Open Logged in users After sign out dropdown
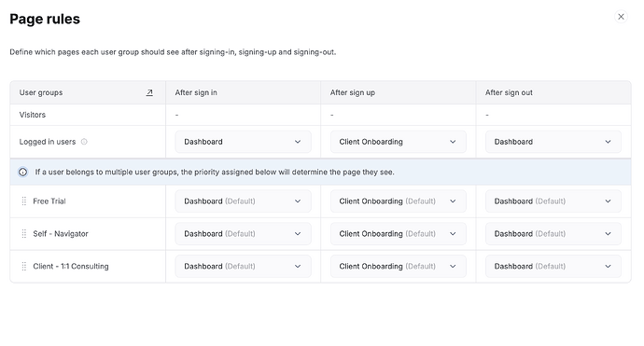This screenshot has width=644, height=346. [553, 142]
